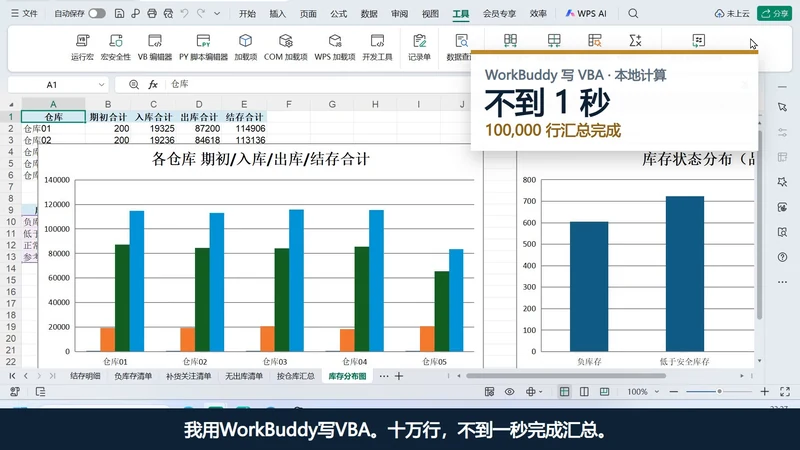This screenshot has height=450, width=800.
Task: Open the 审阅 ribbon tab
Action: pyautogui.click(x=399, y=14)
